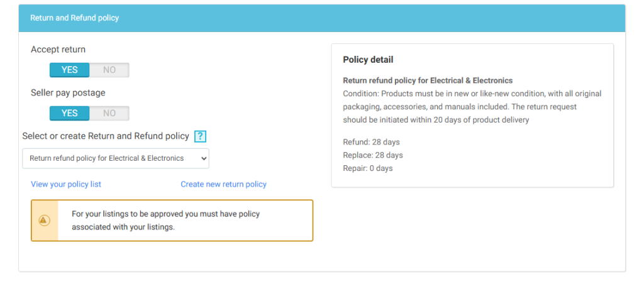Click the bold Electrical & Electronics policy title
The image size is (644, 294).
point(428,80)
